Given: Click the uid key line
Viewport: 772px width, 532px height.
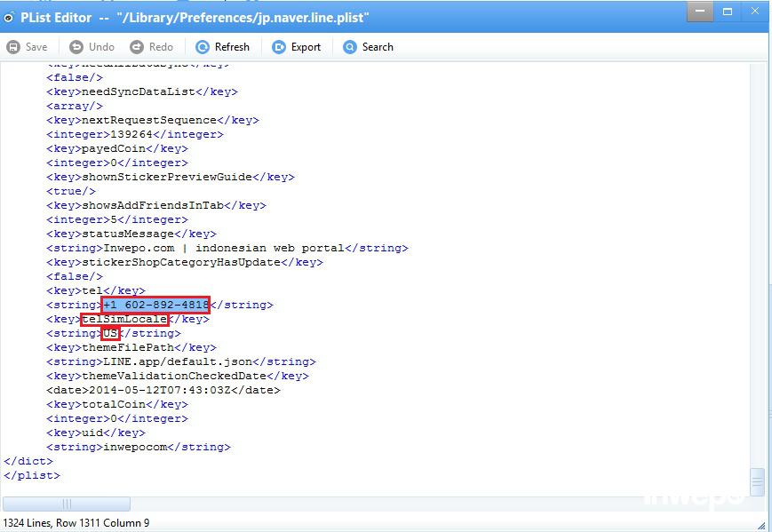Looking at the screenshot, I should point(96,433).
